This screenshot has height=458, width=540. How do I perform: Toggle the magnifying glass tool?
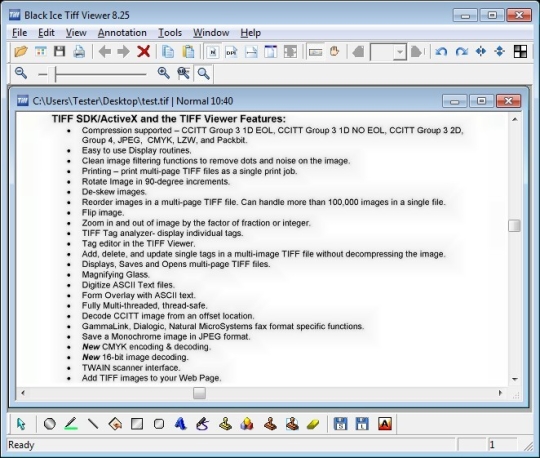[204, 73]
